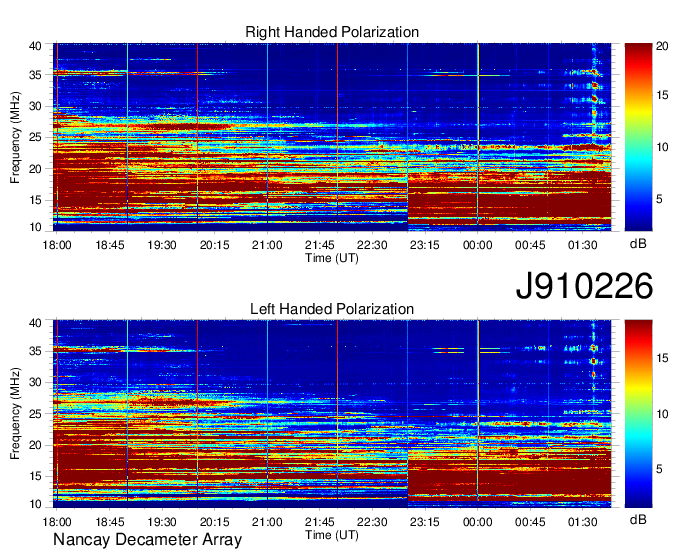
Task: Click the Right Handed plot's color bar
Action: coord(638,137)
